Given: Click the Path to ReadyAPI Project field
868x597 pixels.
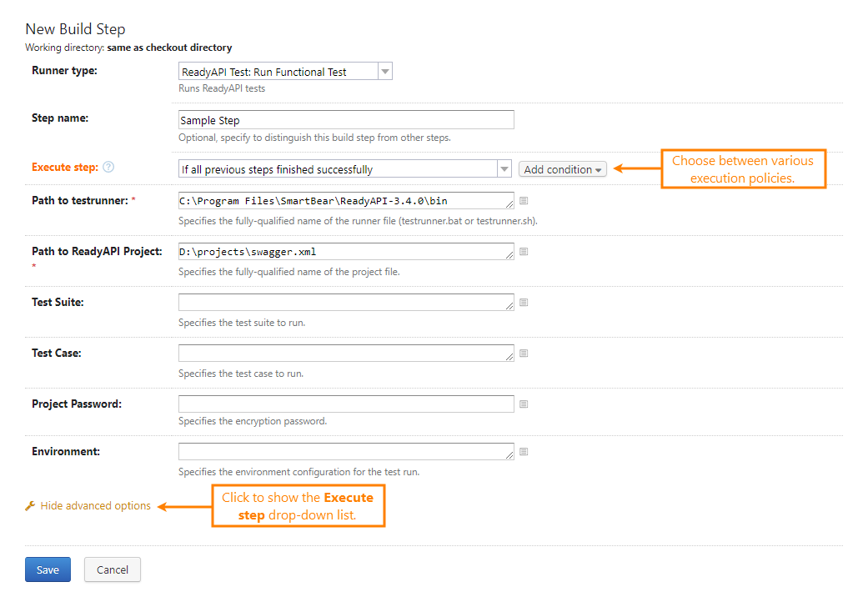Looking at the screenshot, I should [x=345, y=251].
